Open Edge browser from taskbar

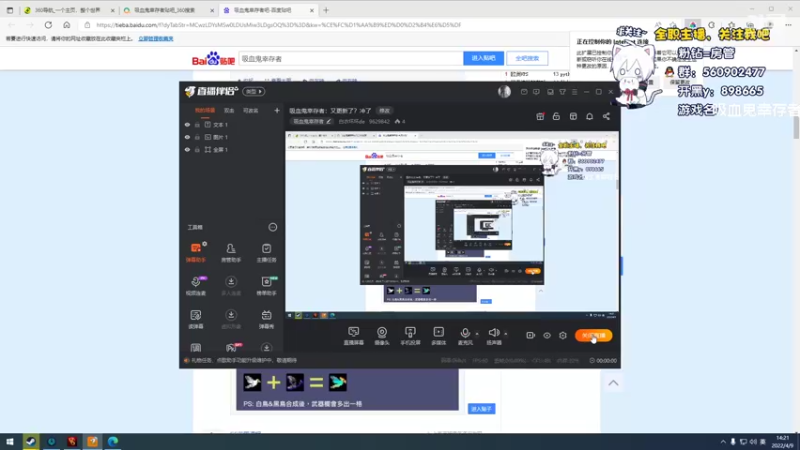click(113, 442)
